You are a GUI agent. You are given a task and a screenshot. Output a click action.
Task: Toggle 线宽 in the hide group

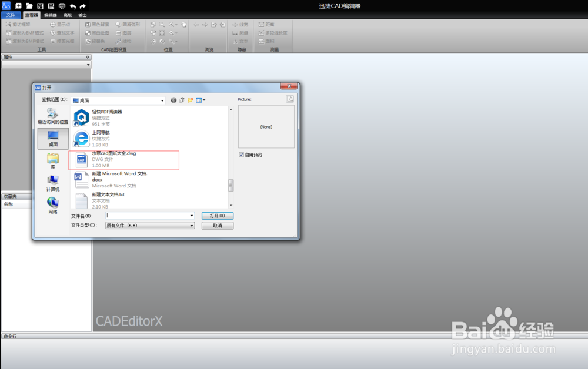pyautogui.click(x=240, y=25)
